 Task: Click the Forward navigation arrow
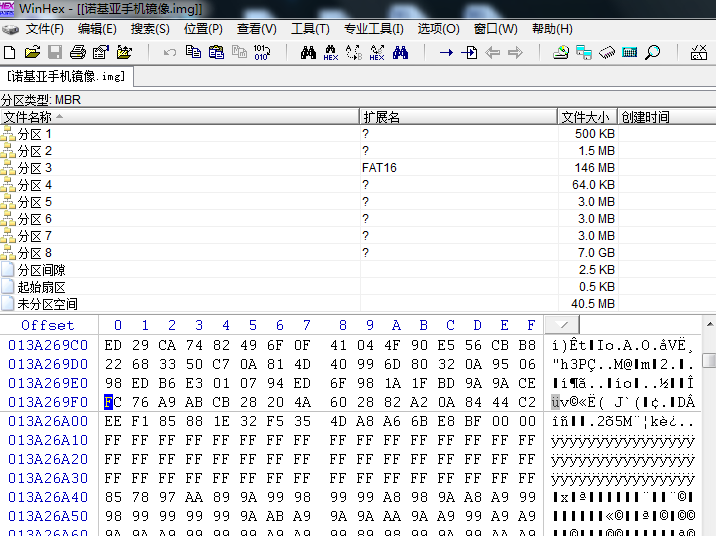(x=515, y=53)
